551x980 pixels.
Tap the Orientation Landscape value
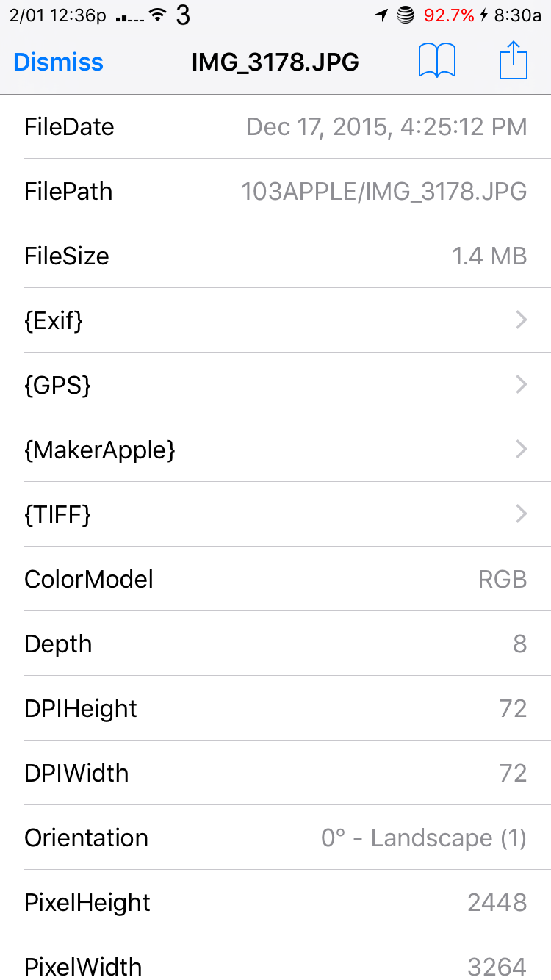tap(423, 837)
